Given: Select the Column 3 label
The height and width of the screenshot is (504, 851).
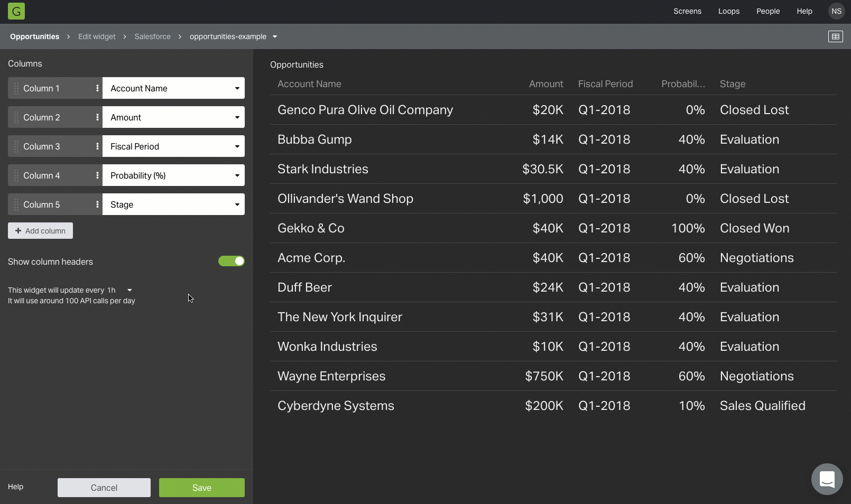Looking at the screenshot, I should click(41, 146).
